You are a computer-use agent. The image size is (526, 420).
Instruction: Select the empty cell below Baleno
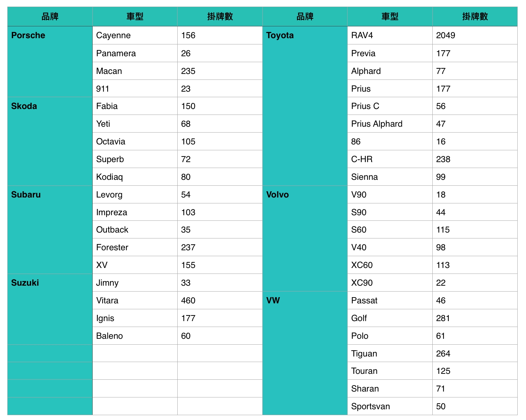click(135, 353)
